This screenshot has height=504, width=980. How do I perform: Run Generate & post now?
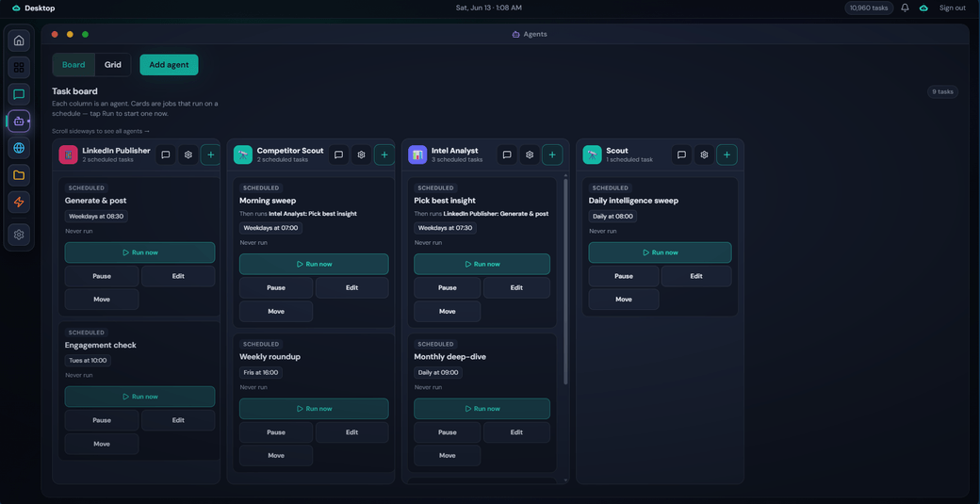(x=140, y=252)
